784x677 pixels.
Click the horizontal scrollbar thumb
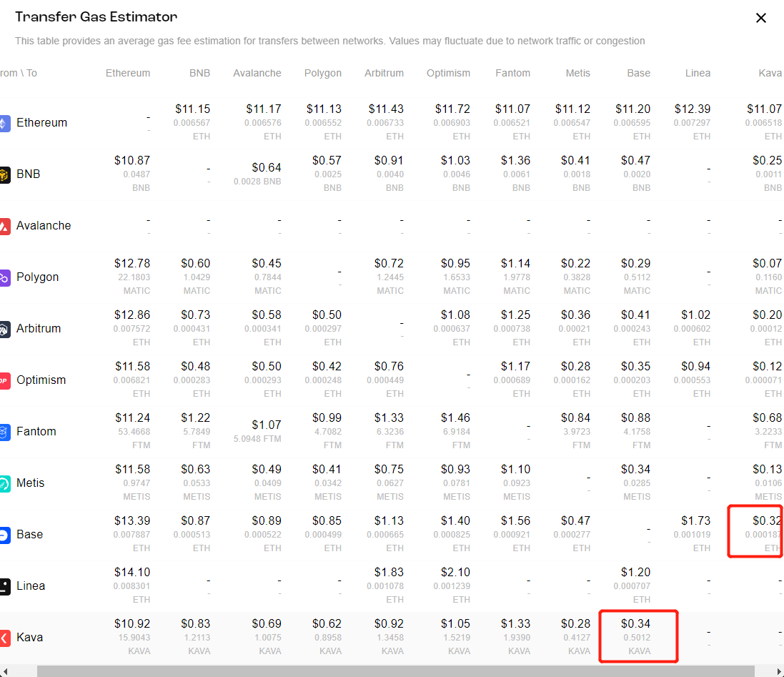(x=395, y=671)
